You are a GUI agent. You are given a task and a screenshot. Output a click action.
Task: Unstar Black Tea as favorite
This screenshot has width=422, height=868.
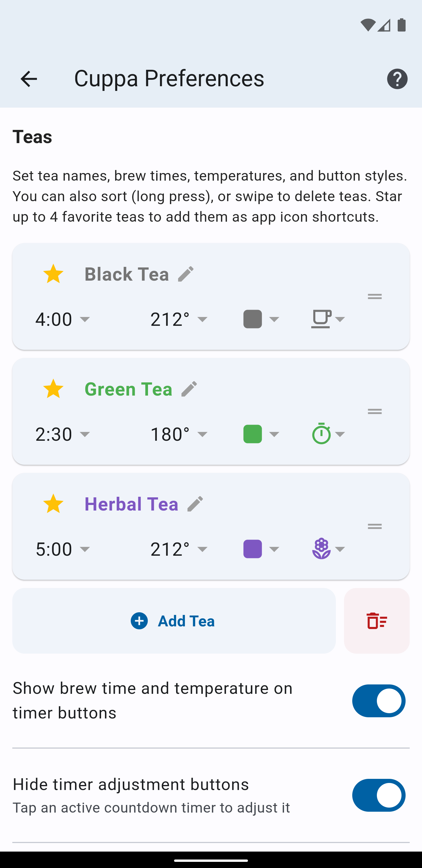tap(53, 274)
